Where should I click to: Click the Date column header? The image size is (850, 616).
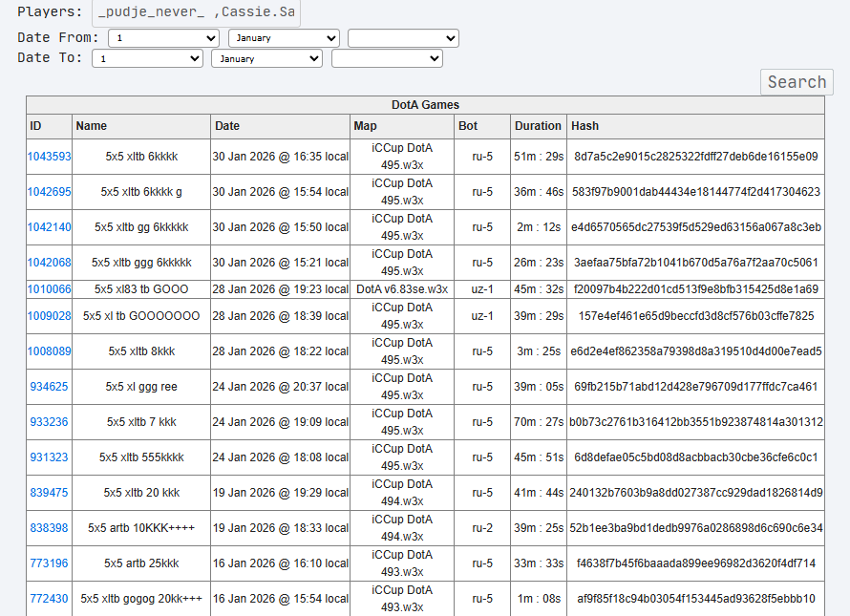280,126
